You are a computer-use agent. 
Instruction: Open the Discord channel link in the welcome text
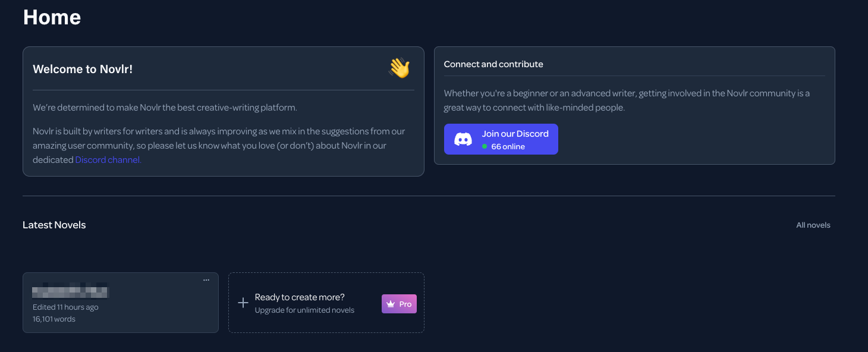point(107,159)
